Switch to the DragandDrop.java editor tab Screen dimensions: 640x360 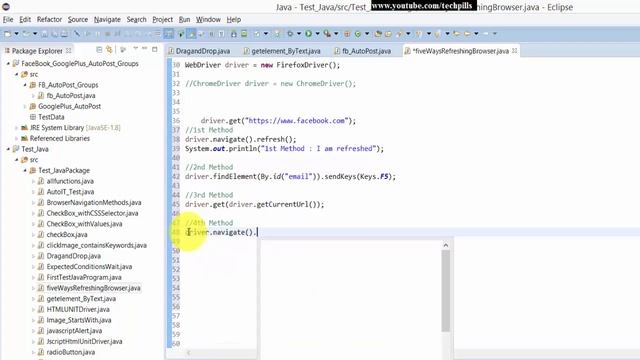tap(199, 51)
